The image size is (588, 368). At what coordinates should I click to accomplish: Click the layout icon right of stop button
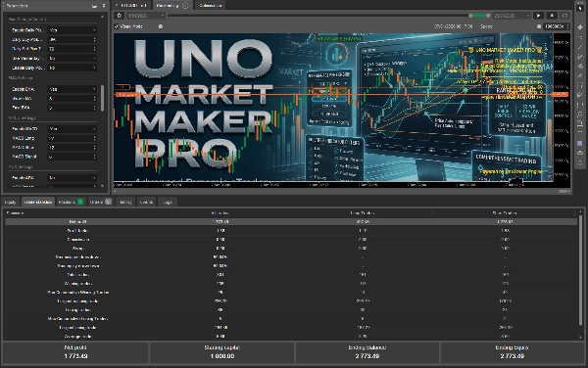point(564,16)
